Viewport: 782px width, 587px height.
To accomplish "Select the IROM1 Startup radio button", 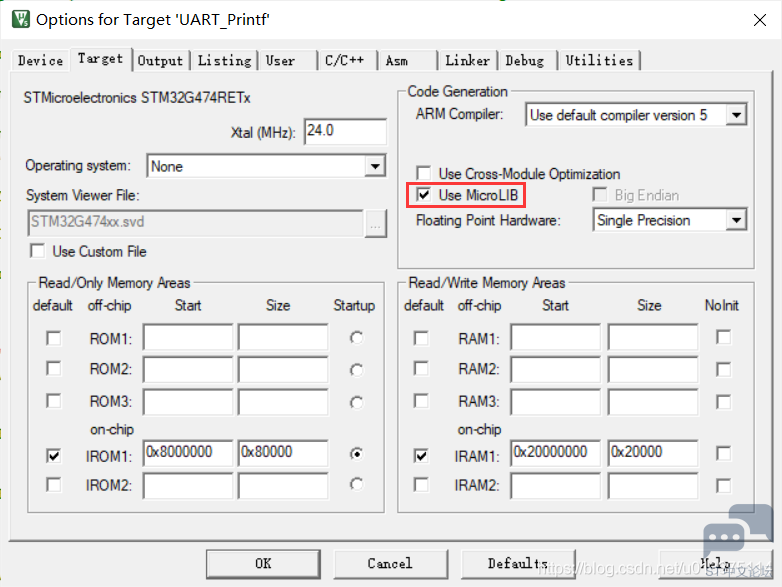I will coord(356,454).
